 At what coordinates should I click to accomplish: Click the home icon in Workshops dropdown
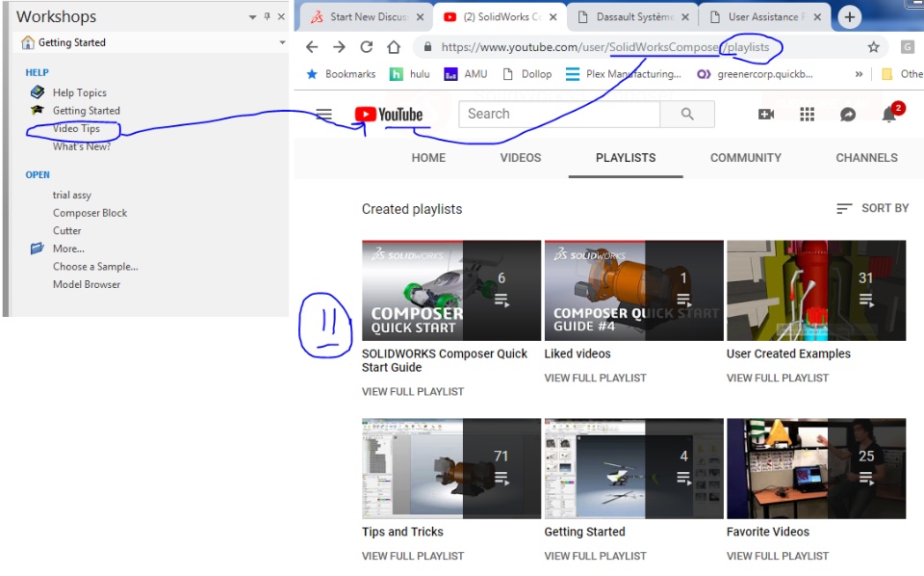click(x=28, y=42)
